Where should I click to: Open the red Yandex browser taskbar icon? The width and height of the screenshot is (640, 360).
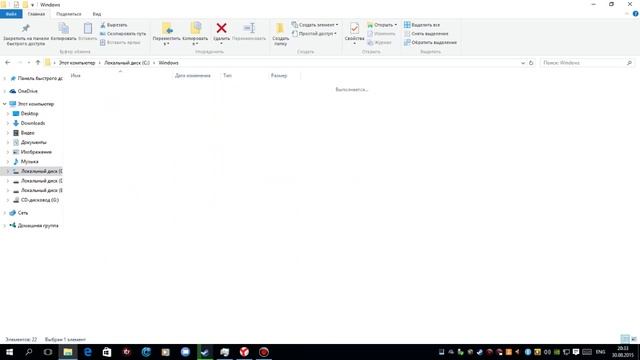click(244, 352)
